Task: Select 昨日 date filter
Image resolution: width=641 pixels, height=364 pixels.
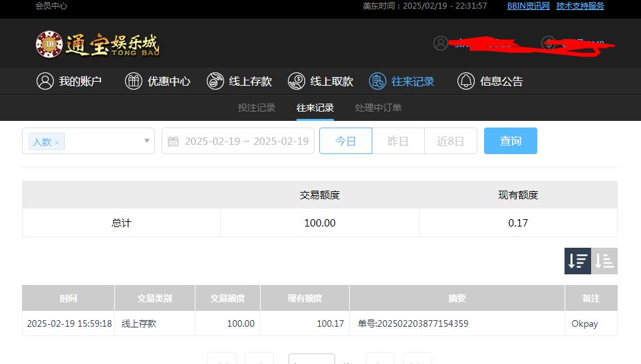Action: pyautogui.click(x=398, y=141)
